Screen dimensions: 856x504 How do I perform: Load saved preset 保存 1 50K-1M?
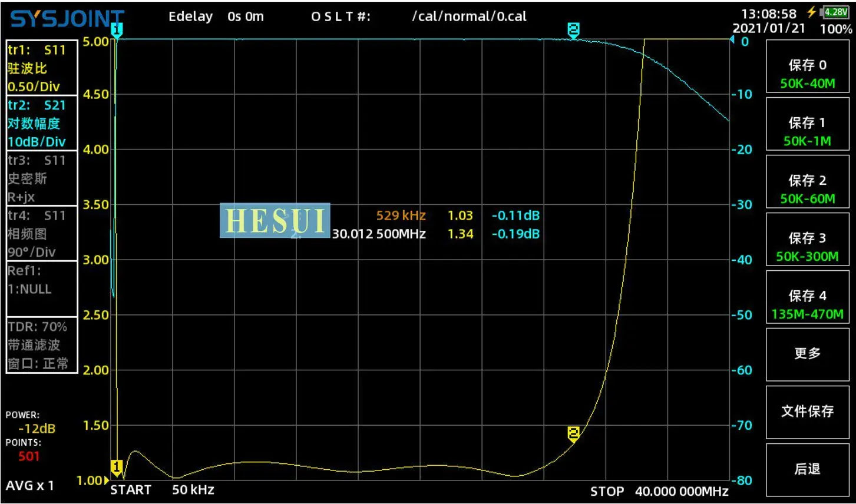[x=807, y=124]
